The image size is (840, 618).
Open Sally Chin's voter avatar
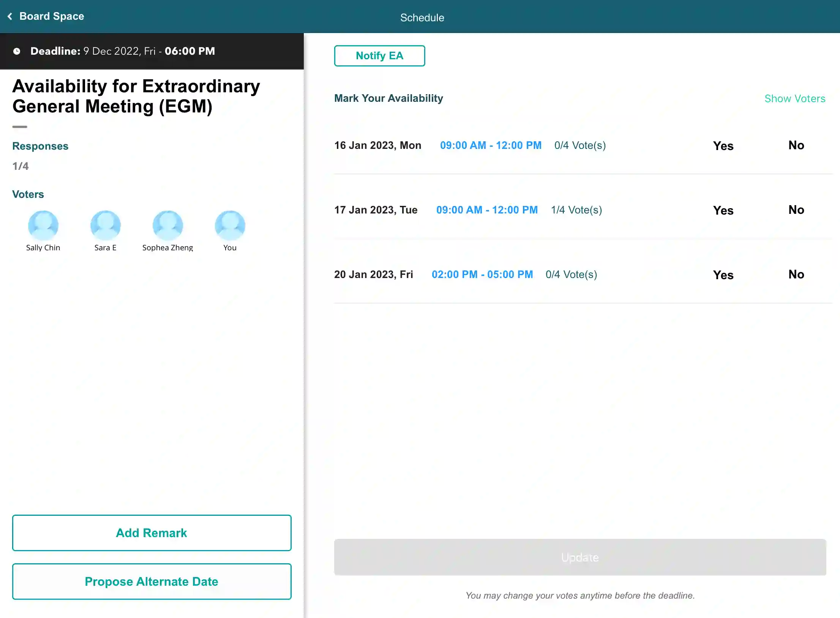click(x=43, y=226)
